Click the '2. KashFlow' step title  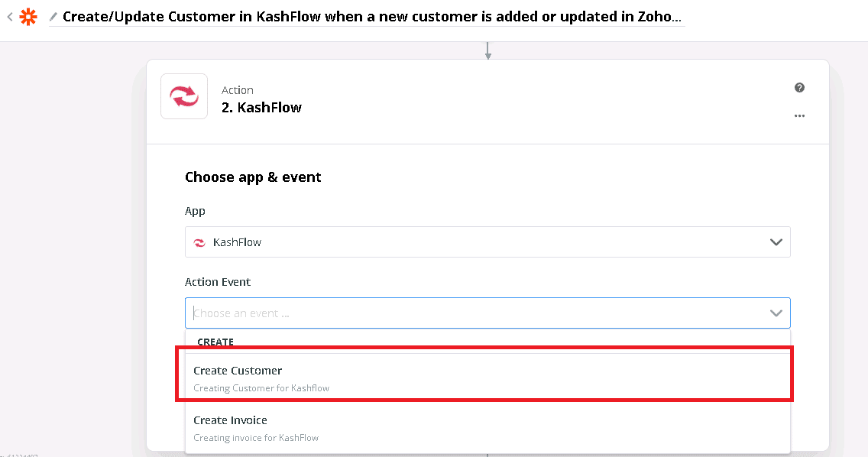(x=261, y=108)
